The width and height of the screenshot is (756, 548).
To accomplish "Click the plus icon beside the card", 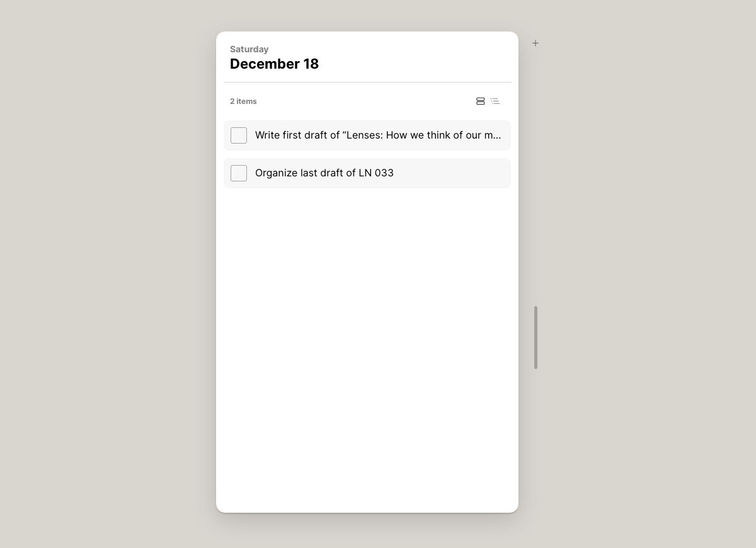I will [535, 43].
